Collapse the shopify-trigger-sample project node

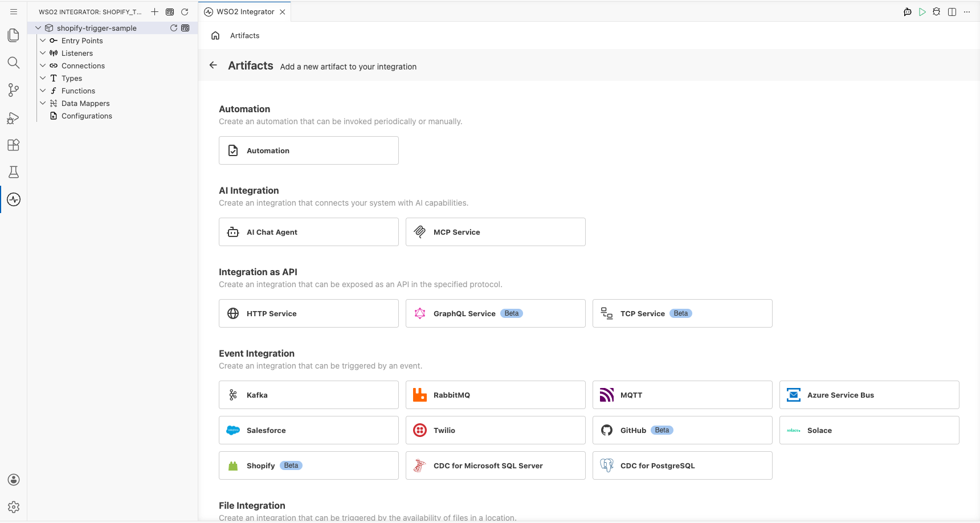coord(38,28)
